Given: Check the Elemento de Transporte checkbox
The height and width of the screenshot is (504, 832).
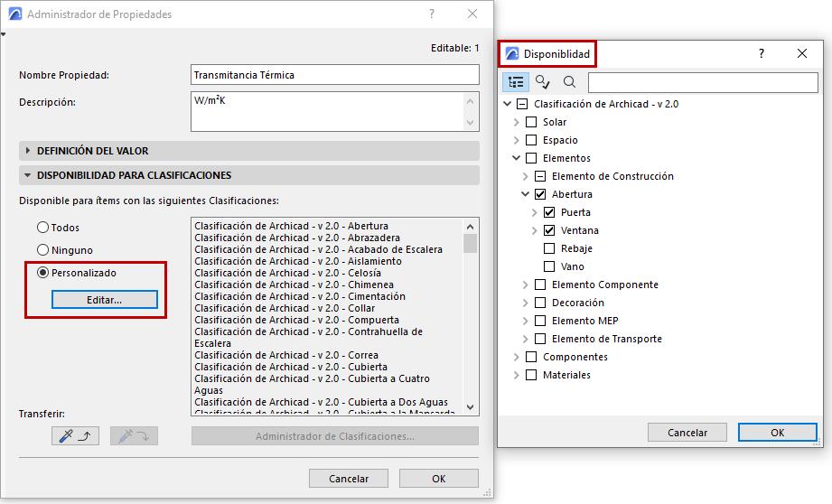Looking at the screenshot, I should [540, 339].
